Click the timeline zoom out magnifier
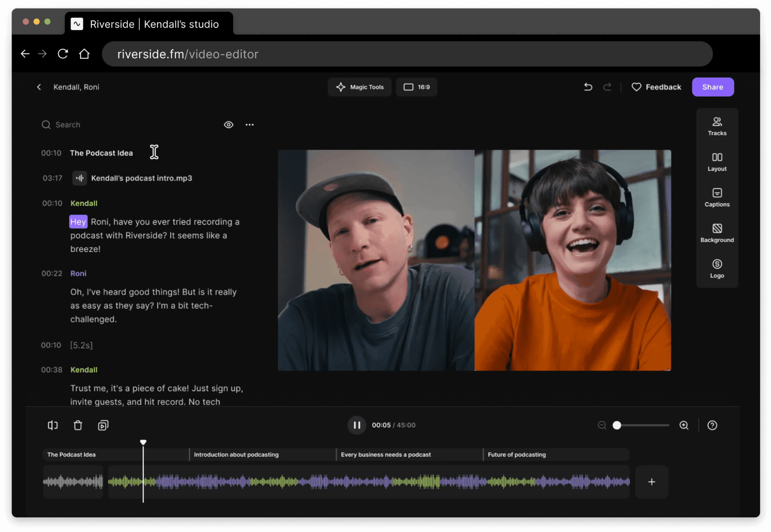The image size is (771, 532). pyautogui.click(x=602, y=425)
